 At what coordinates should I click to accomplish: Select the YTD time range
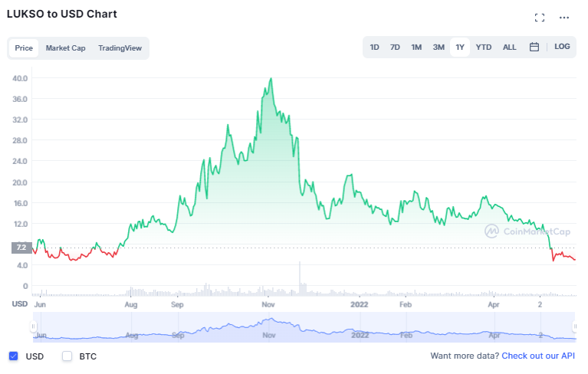[x=484, y=48]
